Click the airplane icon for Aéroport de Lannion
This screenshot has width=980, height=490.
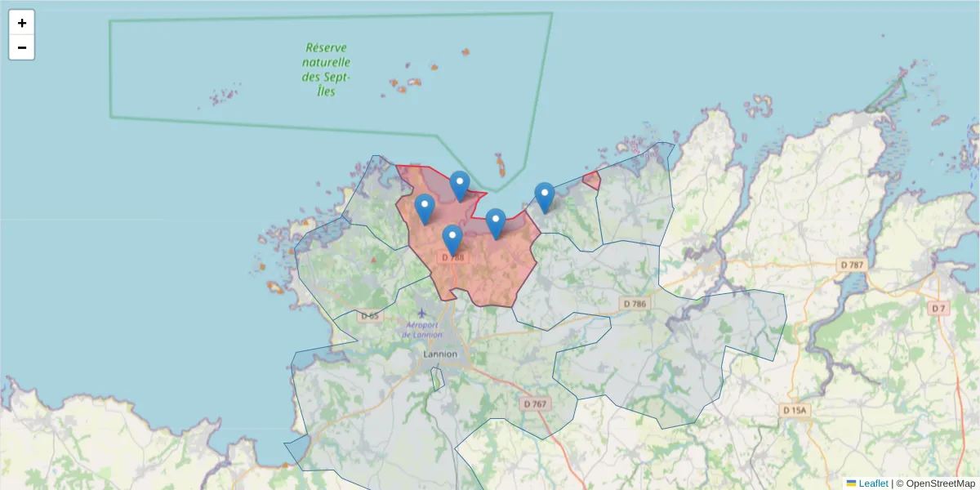421,314
